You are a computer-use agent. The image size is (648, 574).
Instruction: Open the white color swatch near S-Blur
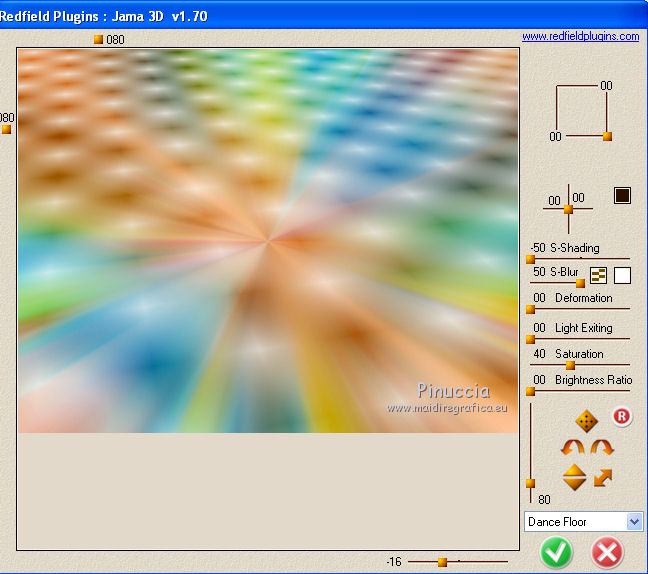[622, 275]
